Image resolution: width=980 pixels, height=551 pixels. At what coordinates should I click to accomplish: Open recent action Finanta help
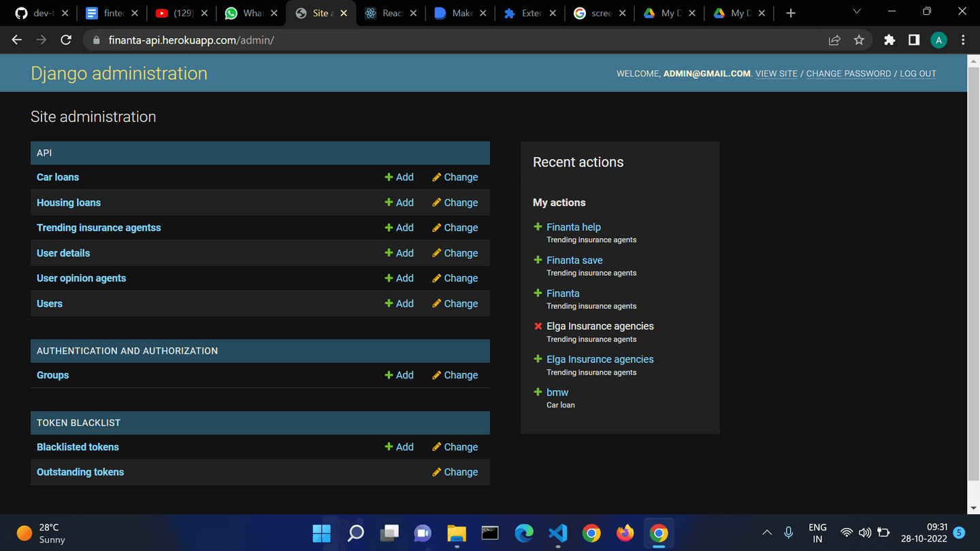pos(574,227)
